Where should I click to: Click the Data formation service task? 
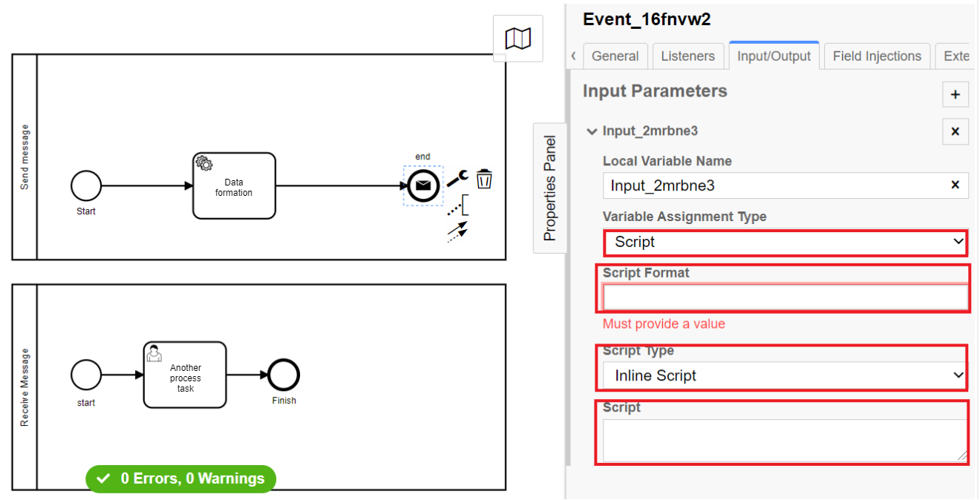pyautogui.click(x=234, y=185)
